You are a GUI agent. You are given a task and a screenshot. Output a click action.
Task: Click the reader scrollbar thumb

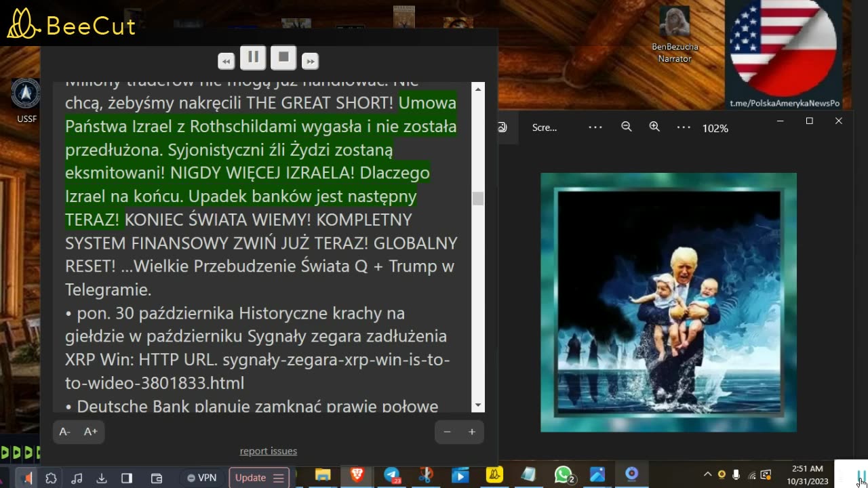pos(478,199)
